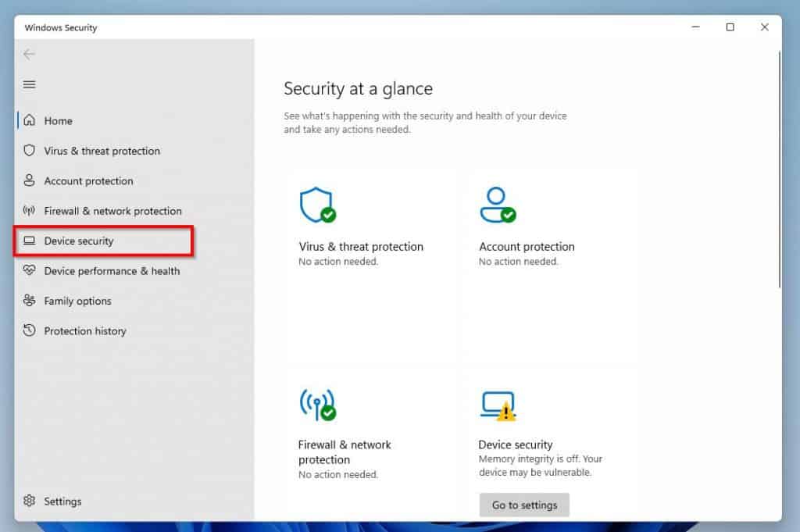This screenshot has width=800, height=532.
Task: Open the Account protection card title
Action: pos(527,247)
